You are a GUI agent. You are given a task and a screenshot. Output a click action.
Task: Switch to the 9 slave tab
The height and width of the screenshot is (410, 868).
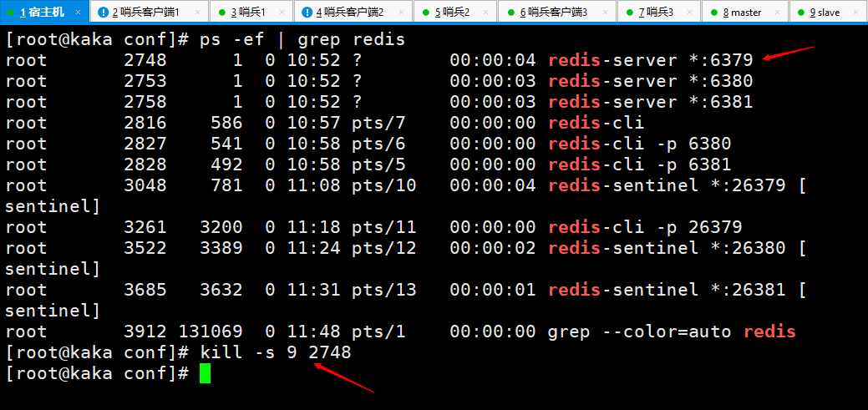[x=825, y=13]
